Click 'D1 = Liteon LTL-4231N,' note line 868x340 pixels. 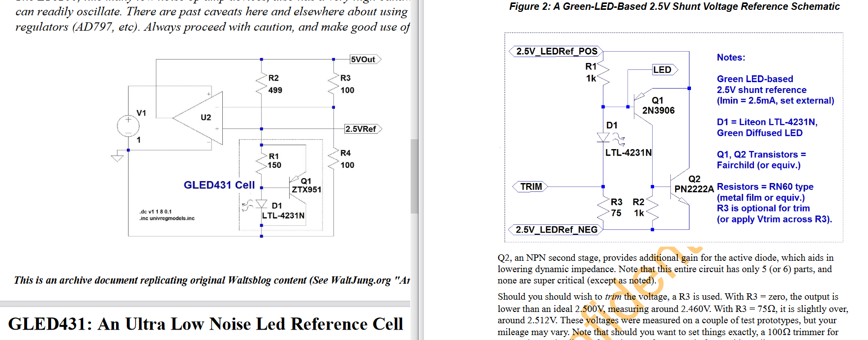tap(767, 122)
